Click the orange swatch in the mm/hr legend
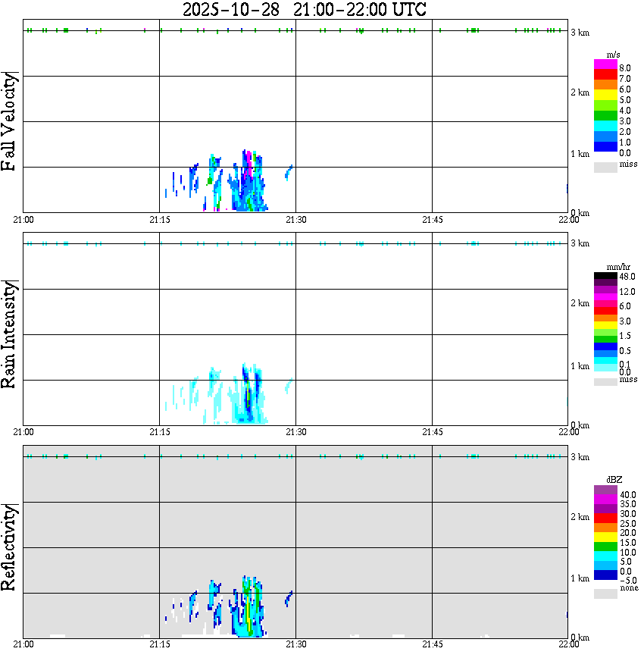 point(605,318)
